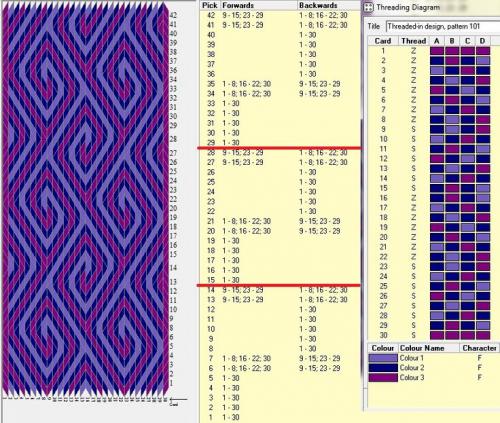Select pick 42 row in turning list
This screenshot has width=500, height=423.
pyautogui.click(x=280, y=15)
